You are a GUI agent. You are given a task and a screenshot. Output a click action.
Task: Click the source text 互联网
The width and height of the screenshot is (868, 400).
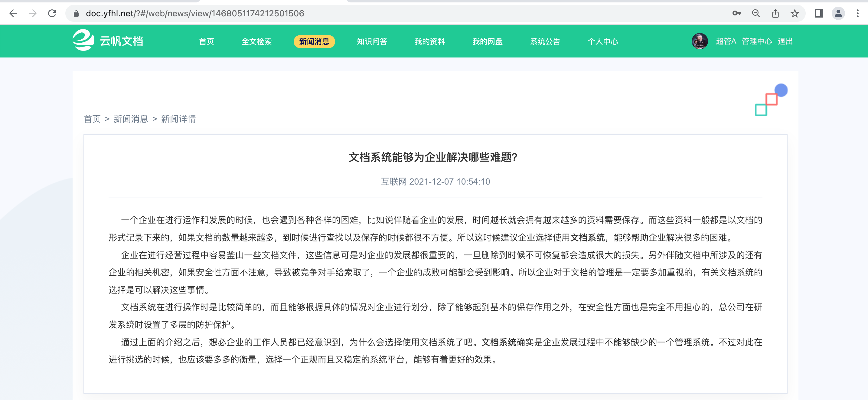click(x=394, y=182)
